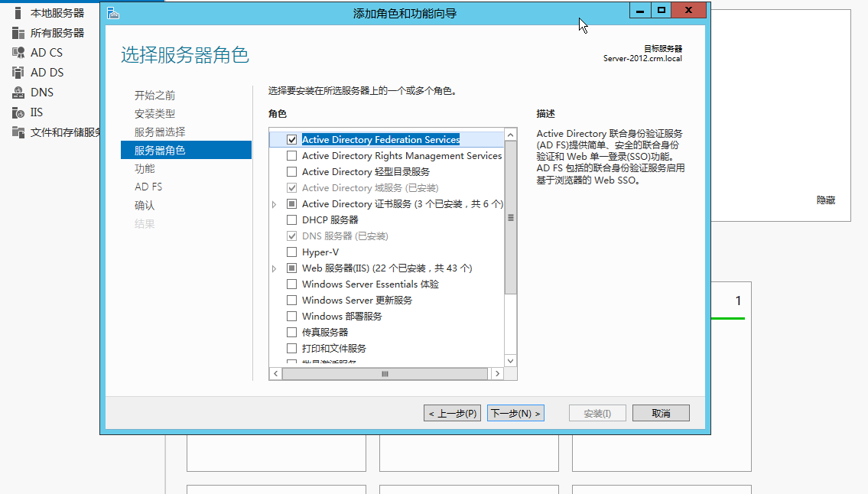Click the file and storage services icon
The width and height of the screenshot is (868, 494).
click(18, 132)
